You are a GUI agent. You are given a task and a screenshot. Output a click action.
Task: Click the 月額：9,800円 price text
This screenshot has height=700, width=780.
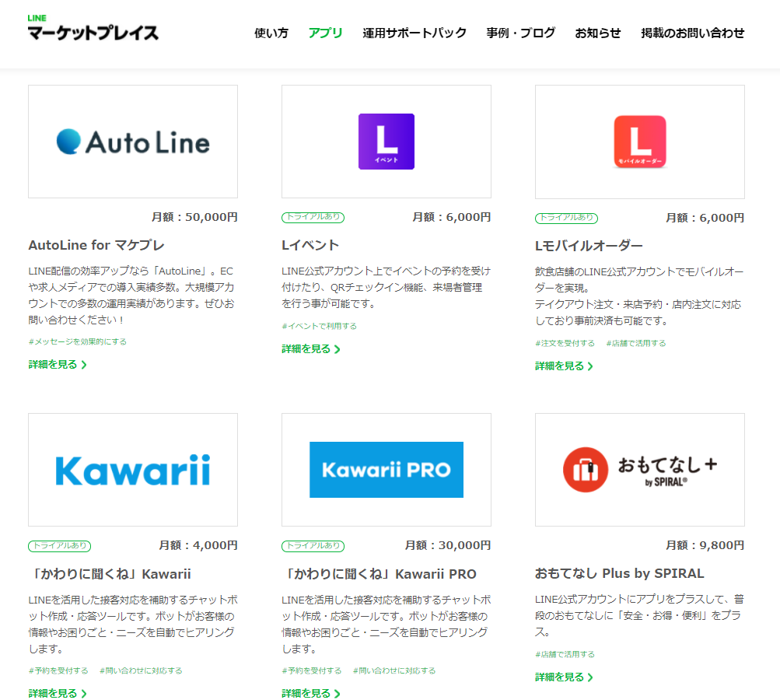click(705, 545)
